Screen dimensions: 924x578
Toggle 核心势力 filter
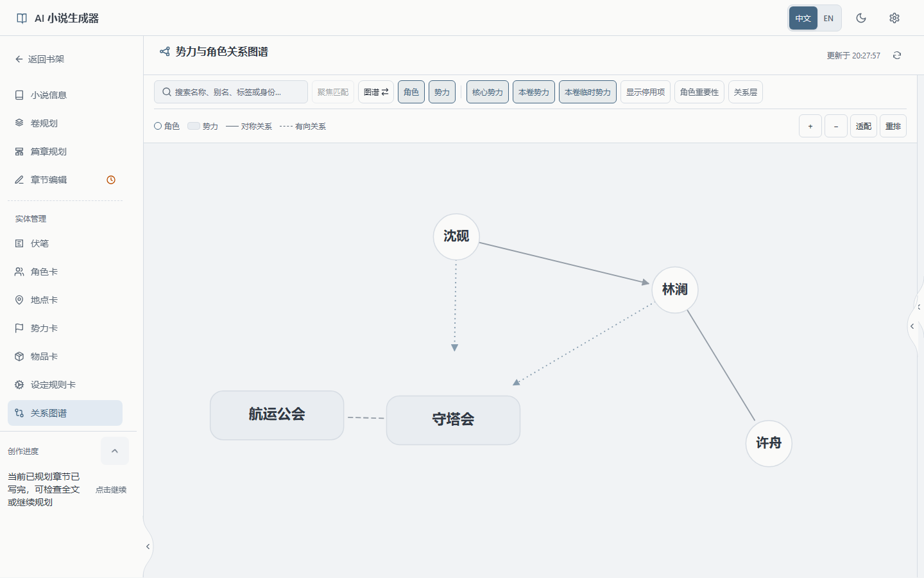[488, 92]
